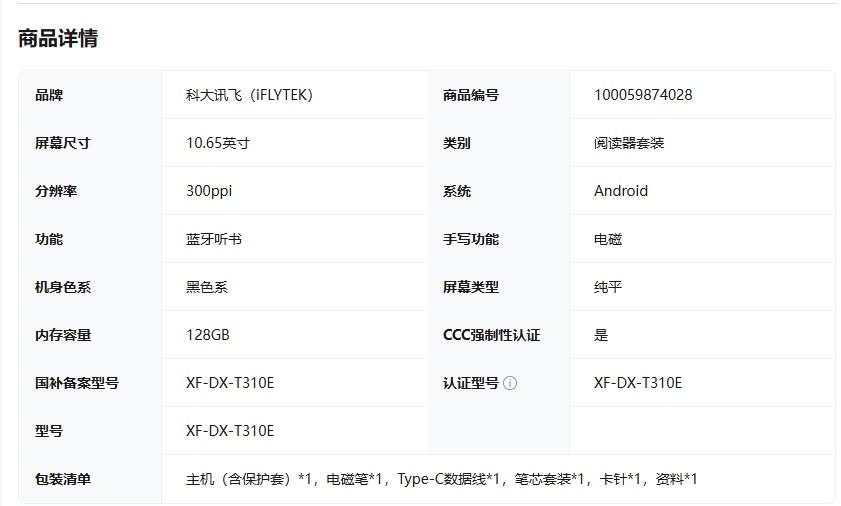Click the 内存容量 label
841x506 pixels.
(63, 335)
